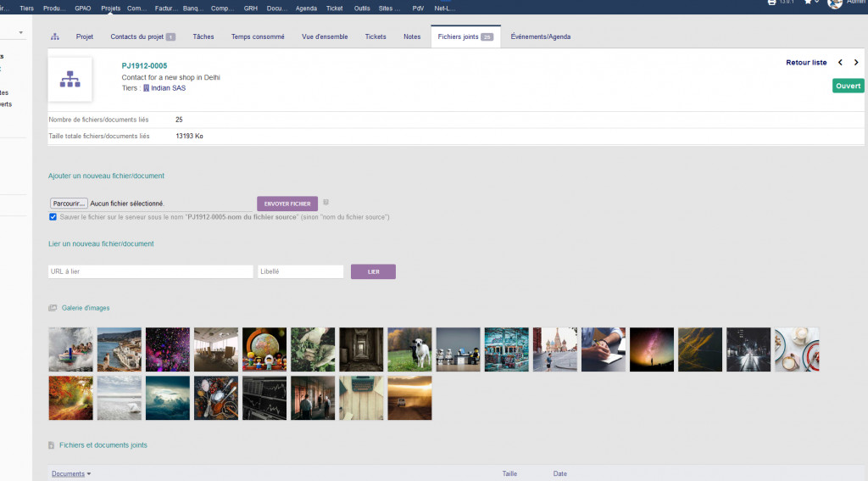Sort by the Date column header
The height and width of the screenshot is (481, 868).
pyautogui.click(x=559, y=474)
